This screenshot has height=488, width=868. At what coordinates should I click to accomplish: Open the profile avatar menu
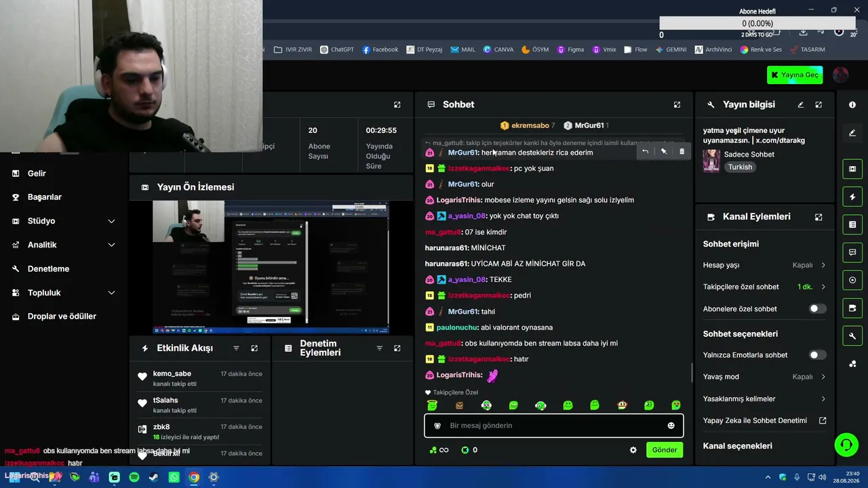point(840,75)
